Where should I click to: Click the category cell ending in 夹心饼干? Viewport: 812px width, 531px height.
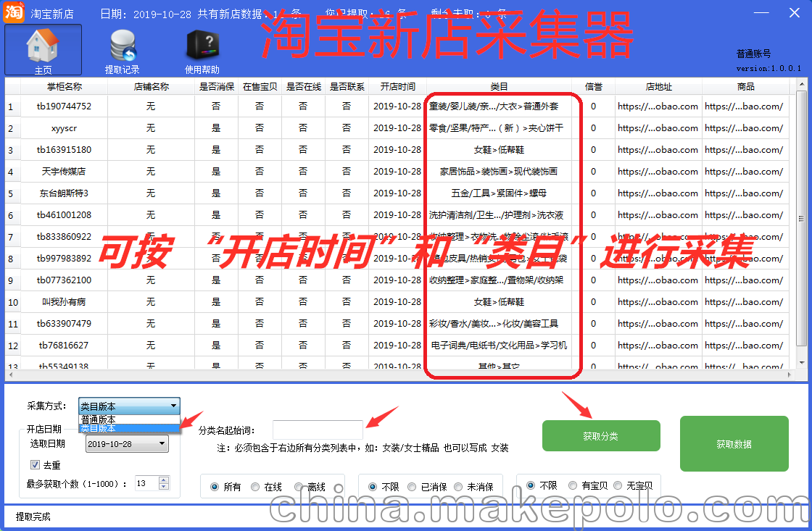[500, 127]
